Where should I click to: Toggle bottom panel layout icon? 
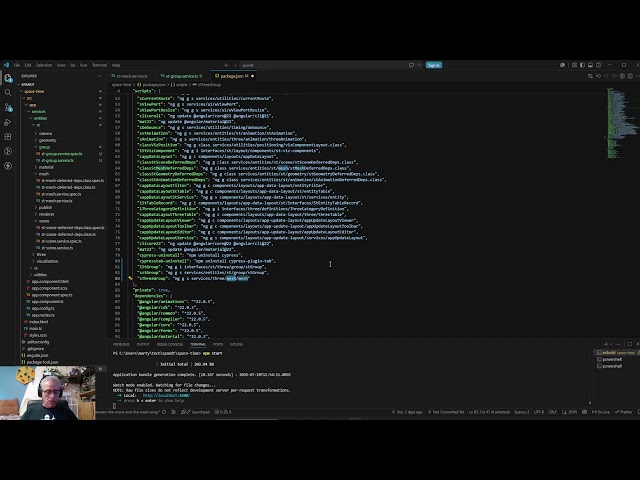coord(590,65)
